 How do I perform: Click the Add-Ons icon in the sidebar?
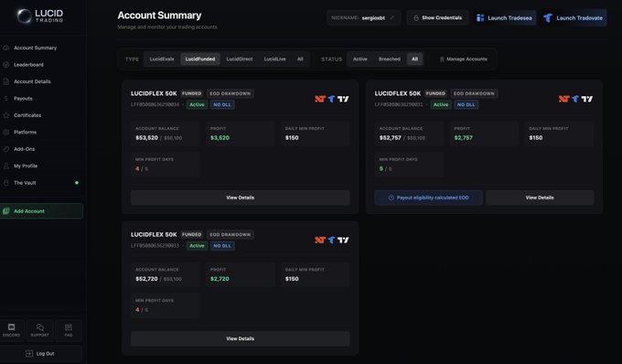click(x=6, y=149)
